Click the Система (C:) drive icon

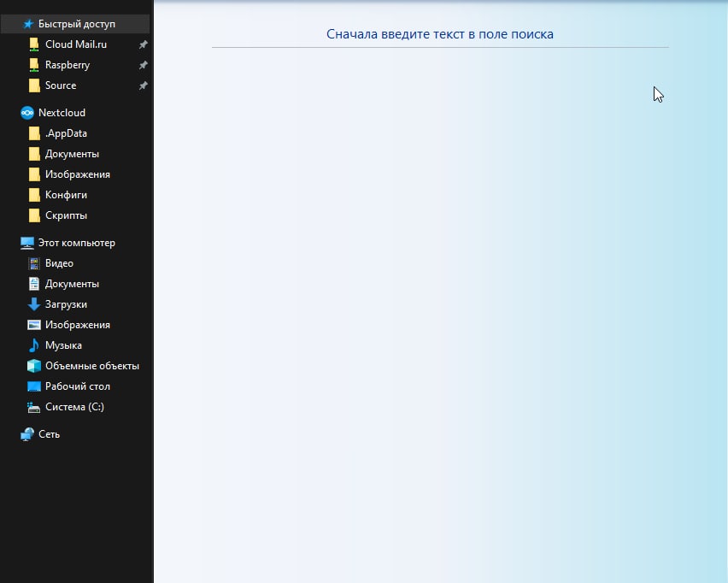[34, 408]
